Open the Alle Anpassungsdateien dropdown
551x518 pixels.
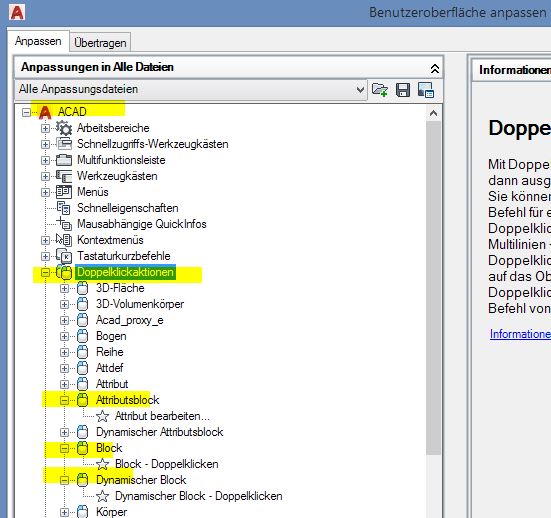360,90
